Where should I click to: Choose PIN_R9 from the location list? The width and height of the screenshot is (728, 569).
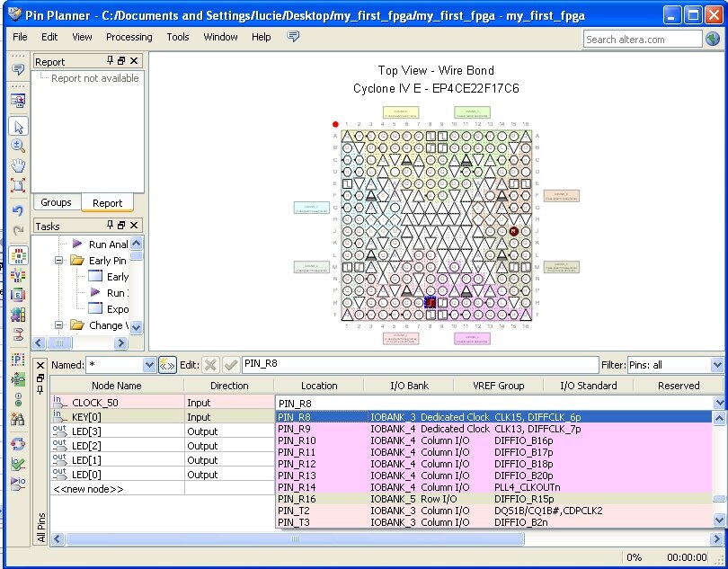pos(297,429)
